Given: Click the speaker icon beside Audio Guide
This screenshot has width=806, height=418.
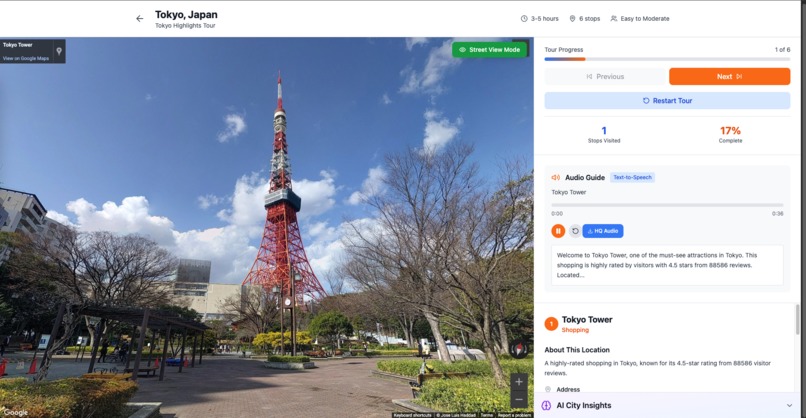Looking at the screenshot, I should [556, 177].
